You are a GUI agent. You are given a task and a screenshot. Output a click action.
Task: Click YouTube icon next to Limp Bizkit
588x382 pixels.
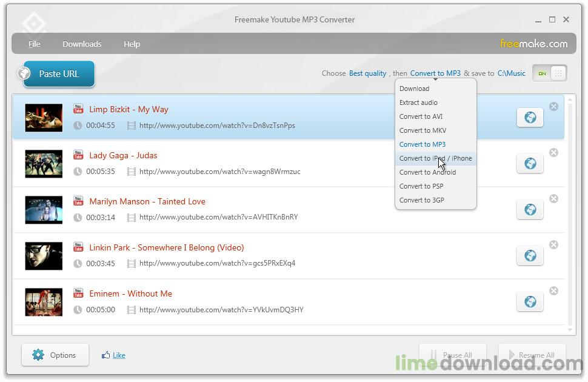[x=78, y=109]
